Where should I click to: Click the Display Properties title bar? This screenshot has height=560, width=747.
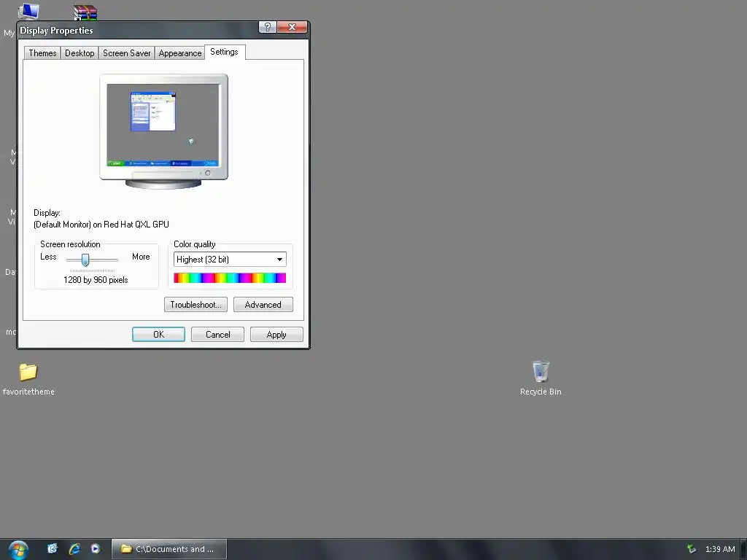tap(138, 30)
